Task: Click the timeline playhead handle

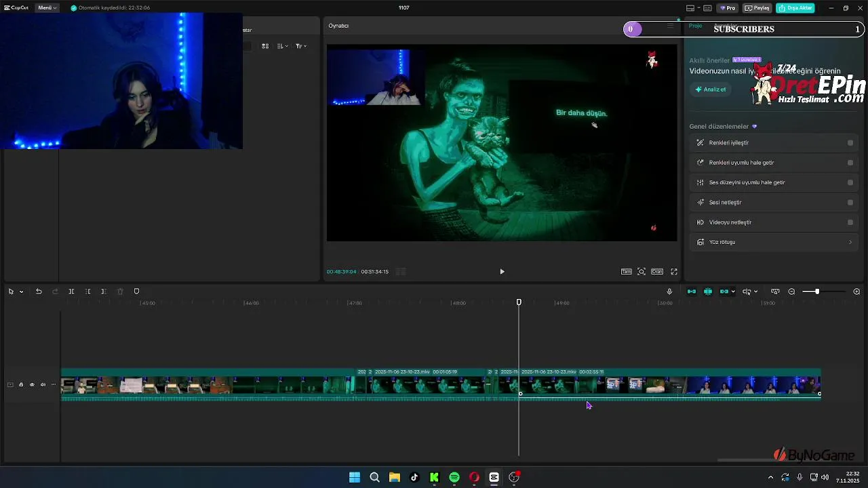Action: tap(519, 302)
